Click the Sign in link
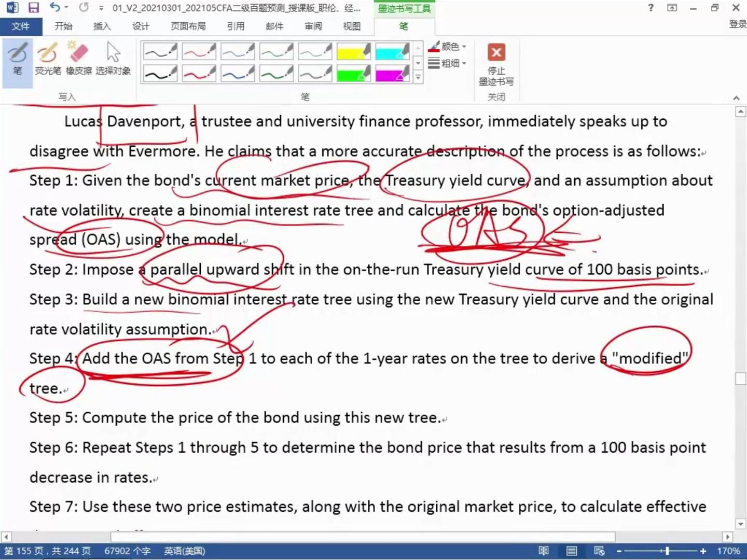Screen dimensions: 747x560 (737, 24)
